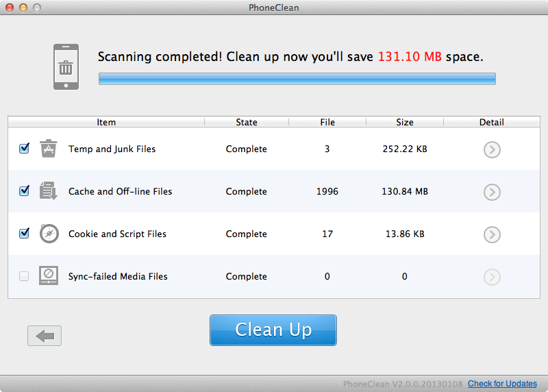Click the PhoneClean window title
Image resolution: width=548 pixels, height=392 pixels.
point(273,8)
